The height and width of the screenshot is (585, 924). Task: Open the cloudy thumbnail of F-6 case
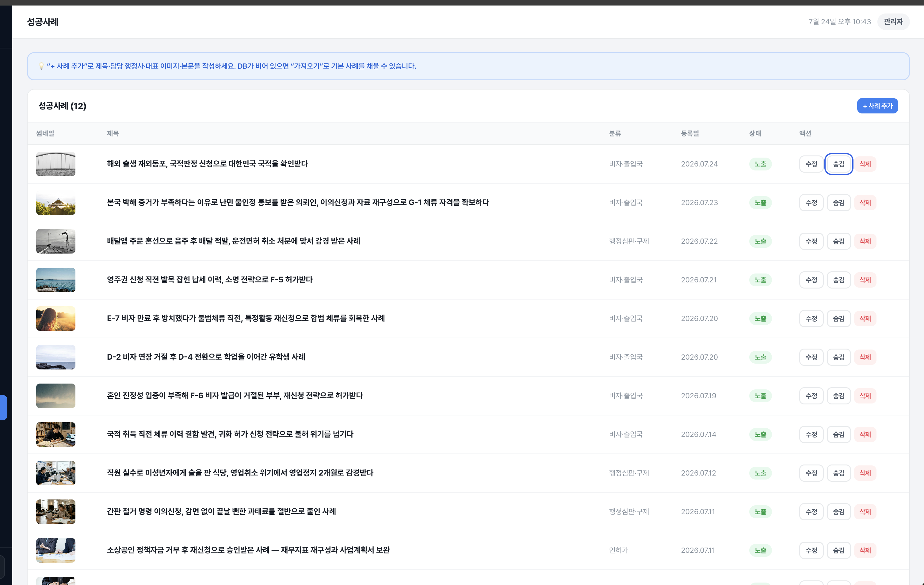pyautogui.click(x=55, y=396)
